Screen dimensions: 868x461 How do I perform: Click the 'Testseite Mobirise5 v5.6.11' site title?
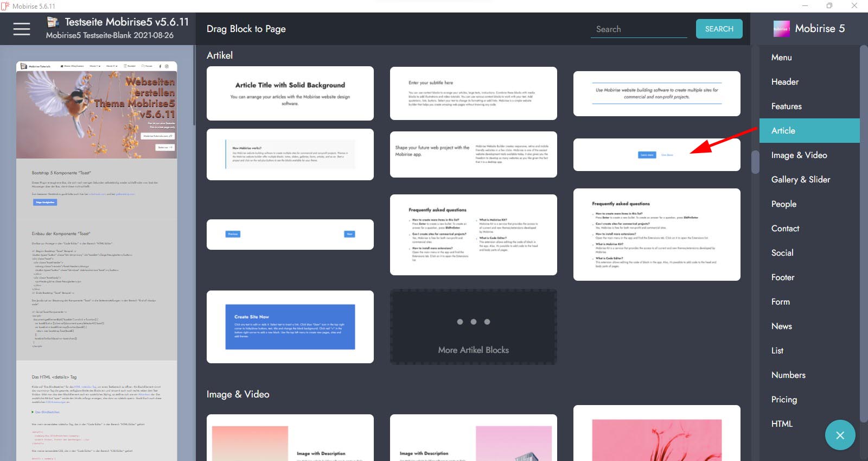pos(127,22)
